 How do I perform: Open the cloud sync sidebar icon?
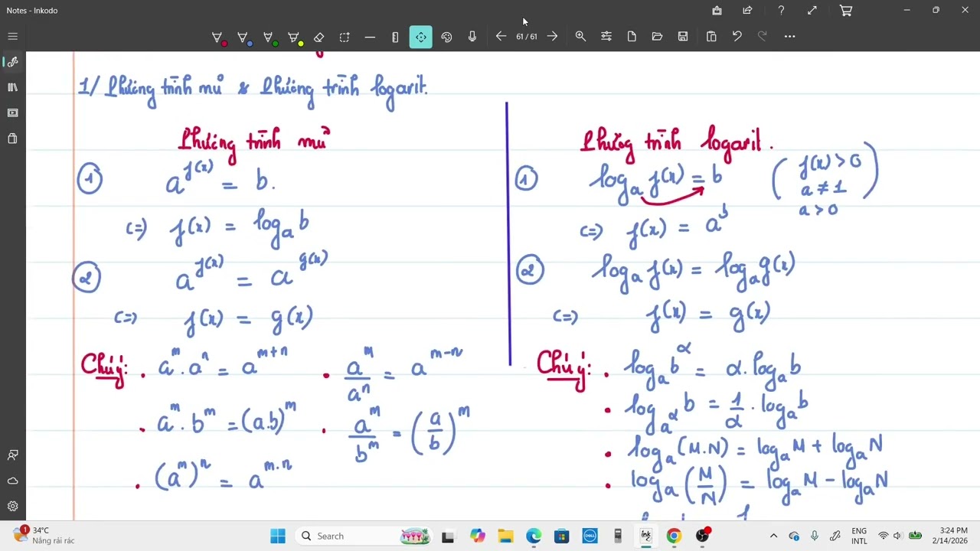(x=12, y=481)
